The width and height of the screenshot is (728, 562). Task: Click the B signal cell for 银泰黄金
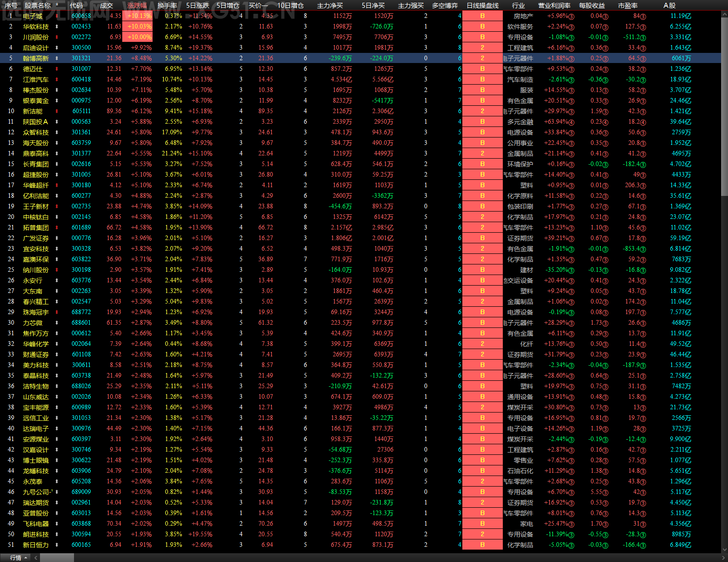tap(482, 101)
